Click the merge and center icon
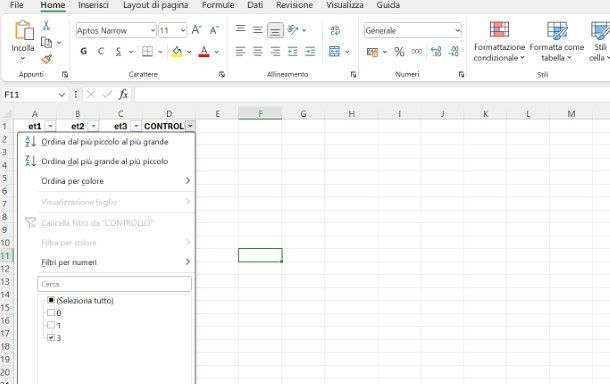Image resolution: width=610 pixels, height=384 pixels. point(334,51)
